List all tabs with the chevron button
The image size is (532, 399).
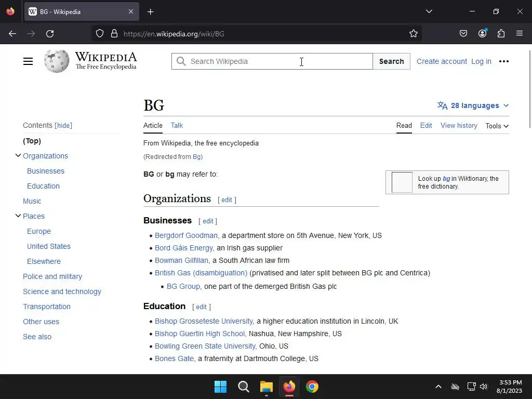(x=429, y=11)
